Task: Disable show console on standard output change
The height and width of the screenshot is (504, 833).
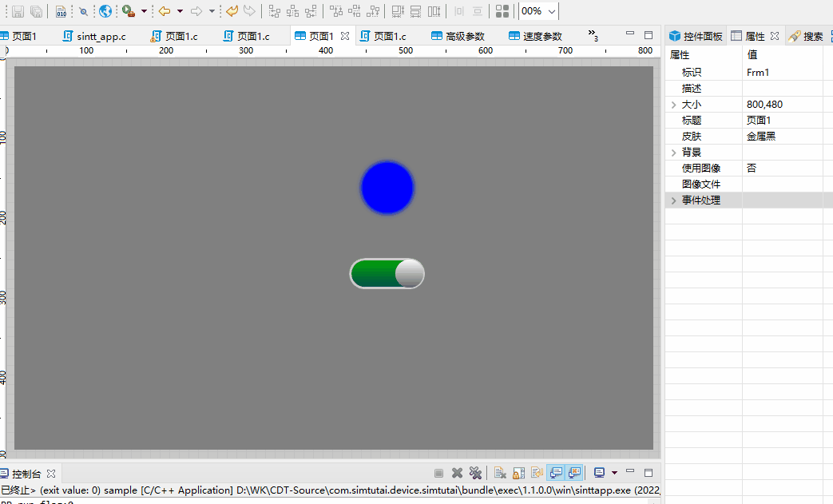Action: [557, 472]
